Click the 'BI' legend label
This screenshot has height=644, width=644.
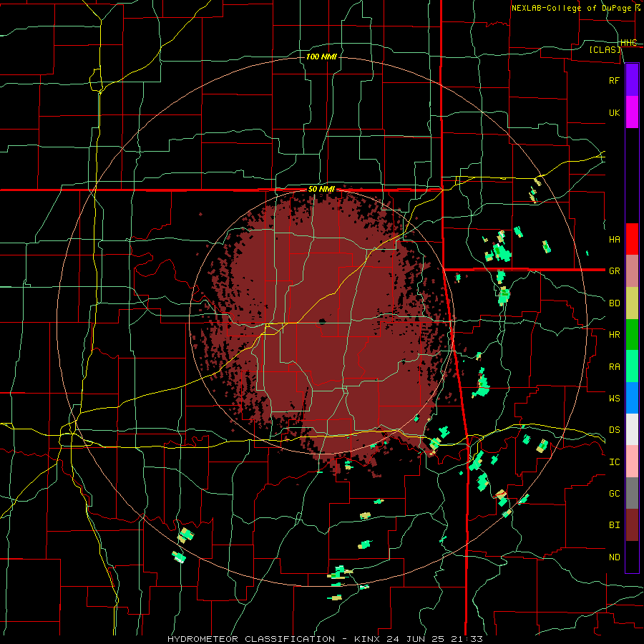[x=614, y=525]
